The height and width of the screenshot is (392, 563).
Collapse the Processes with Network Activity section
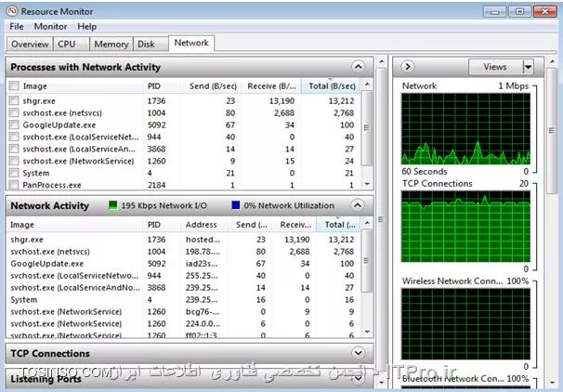(x=358, y=67)
